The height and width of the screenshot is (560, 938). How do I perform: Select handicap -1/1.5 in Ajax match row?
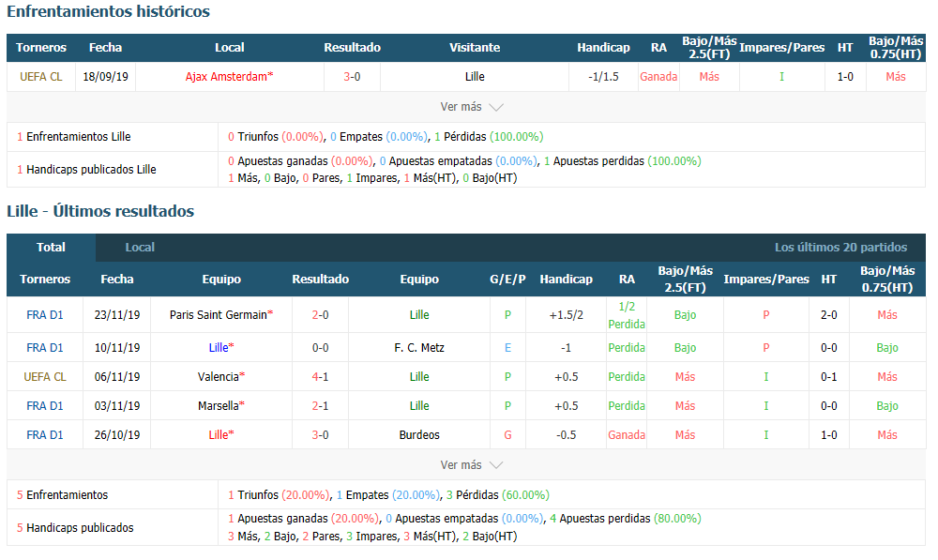pyautogui.click(x=603, y=77)
